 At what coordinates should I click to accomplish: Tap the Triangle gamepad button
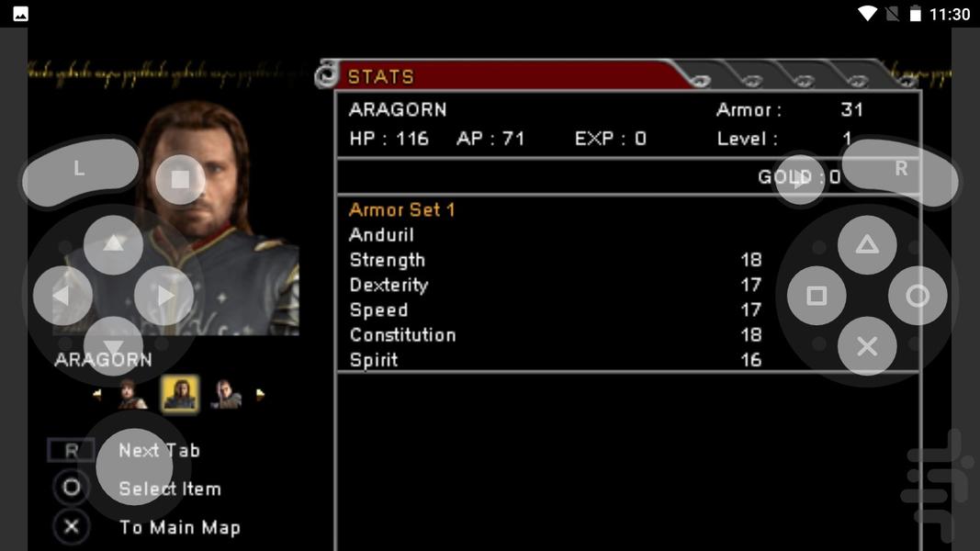click(867, 245)
